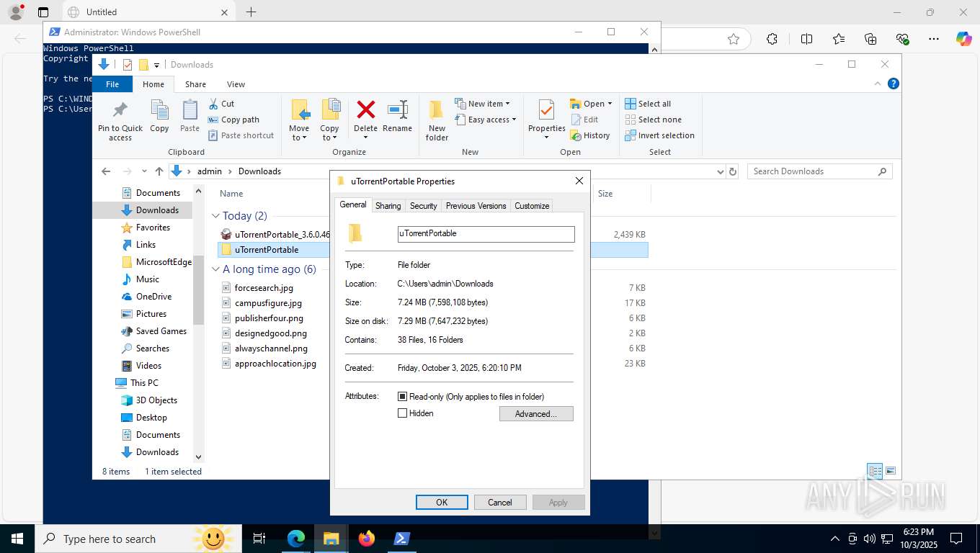Click the History ribbon item
This screenshot has height=553, width=980.
click(x=590, y=135)
